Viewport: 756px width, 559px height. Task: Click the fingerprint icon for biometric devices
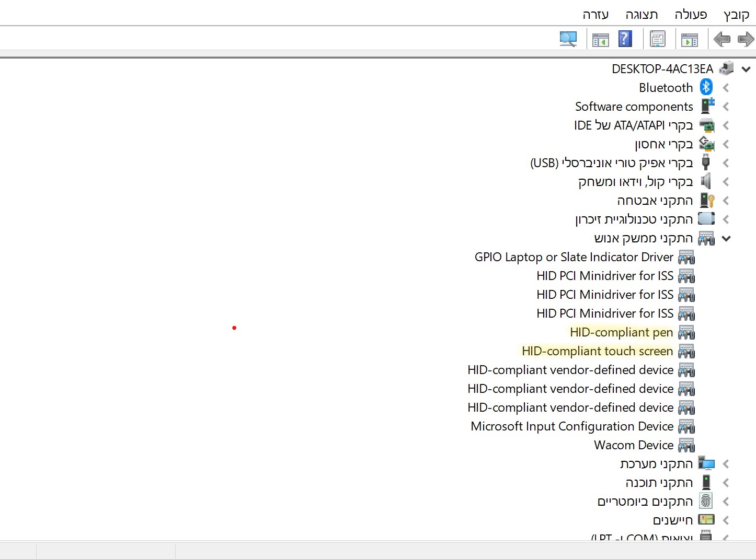[706, 501]
